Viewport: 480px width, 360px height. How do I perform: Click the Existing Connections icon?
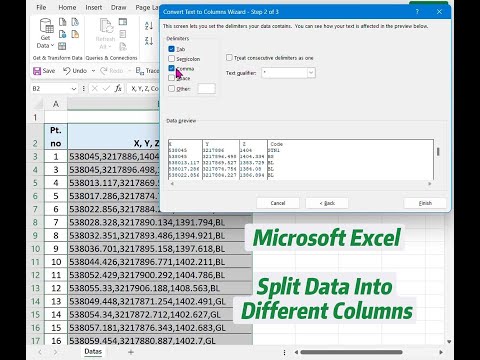coord(75,34)
